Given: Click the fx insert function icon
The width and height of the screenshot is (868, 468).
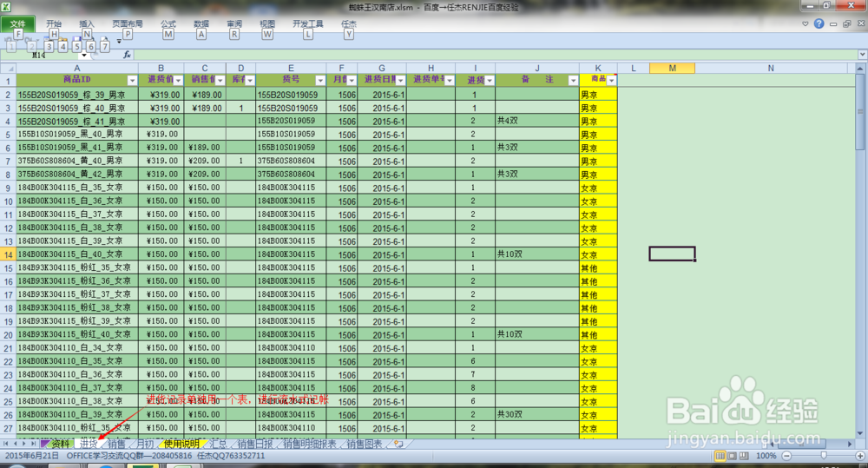Looking at the screenshot, I should click(127, 55).
